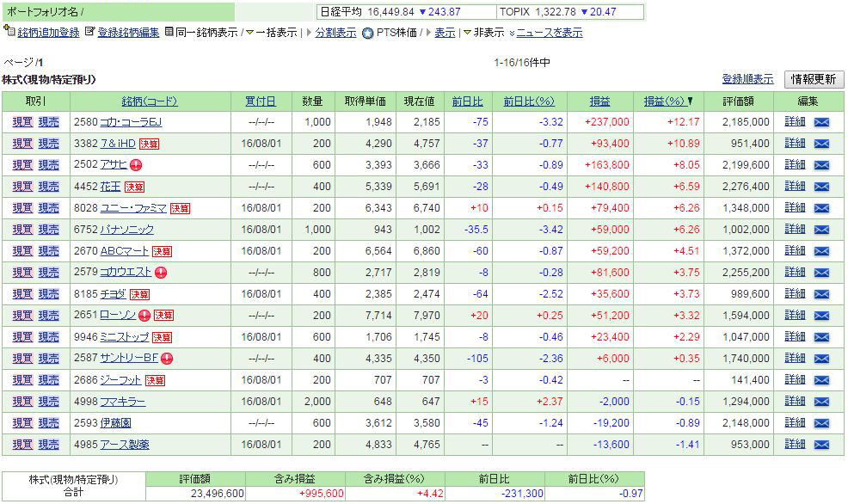848x504 pixels.
Task: Open 登録順表示 link
Action: [x=748, y=79]
